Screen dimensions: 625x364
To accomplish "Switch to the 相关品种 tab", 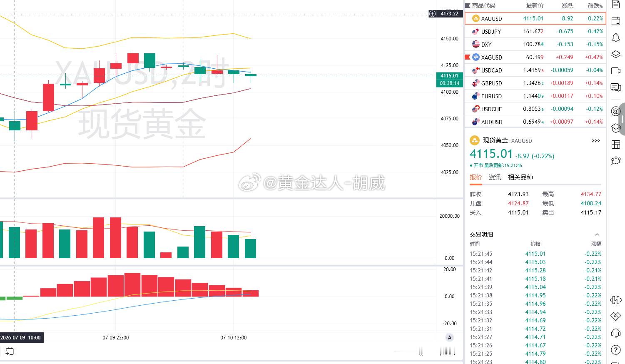I will pyautogui.click(x=520, y=177).
